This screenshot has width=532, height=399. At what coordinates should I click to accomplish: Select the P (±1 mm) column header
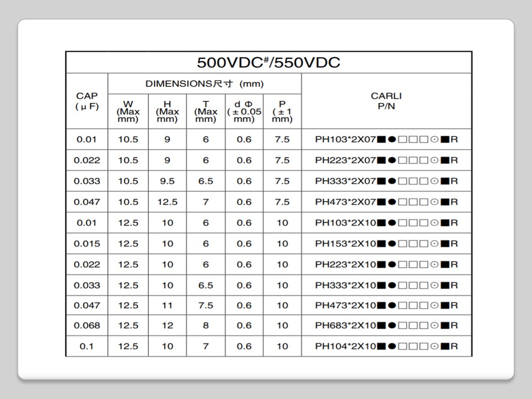point(282,111)
